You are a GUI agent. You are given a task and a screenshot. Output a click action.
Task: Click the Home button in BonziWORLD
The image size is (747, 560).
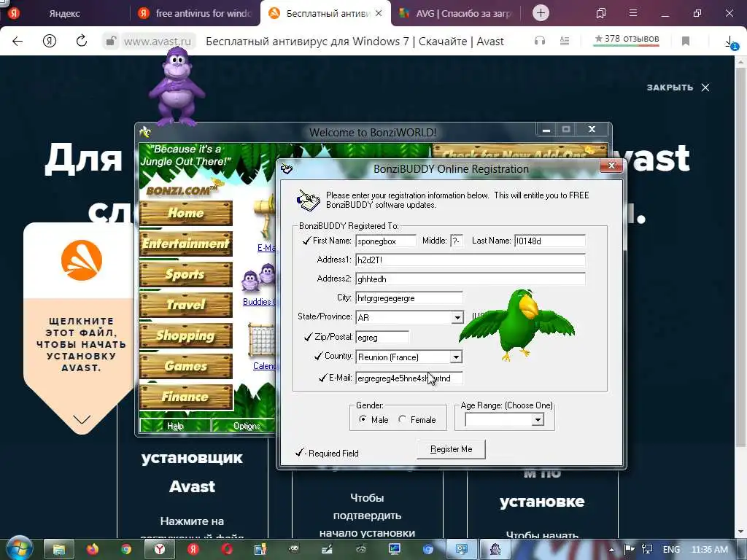tap(186, 213)
